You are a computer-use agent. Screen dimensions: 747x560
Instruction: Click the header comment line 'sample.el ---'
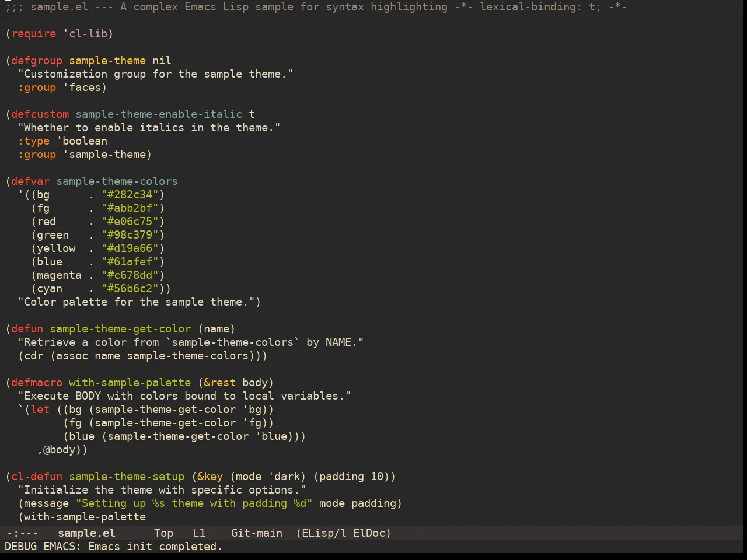(x=69, y=7)
